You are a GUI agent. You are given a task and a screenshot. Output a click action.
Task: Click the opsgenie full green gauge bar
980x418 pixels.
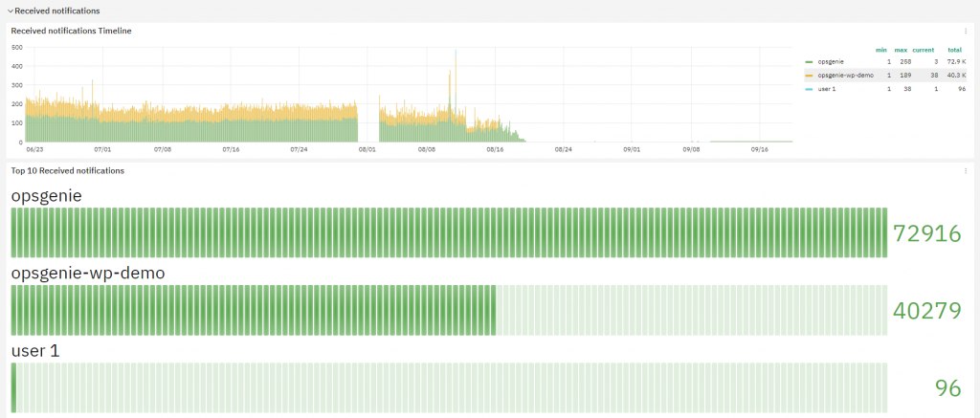[450, 232]
